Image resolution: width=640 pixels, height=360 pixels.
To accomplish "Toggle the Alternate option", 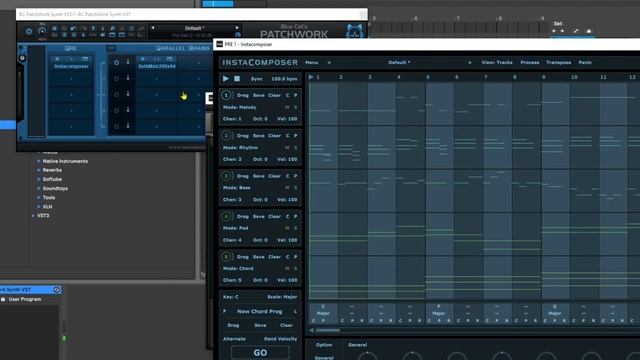I will coord(234,339).
